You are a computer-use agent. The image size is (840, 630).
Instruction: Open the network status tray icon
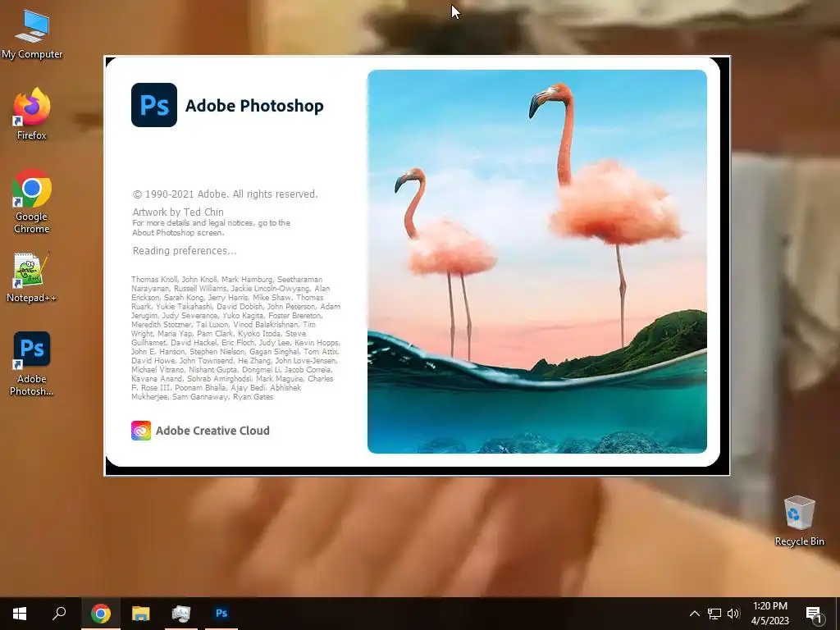tap(714, 614)
